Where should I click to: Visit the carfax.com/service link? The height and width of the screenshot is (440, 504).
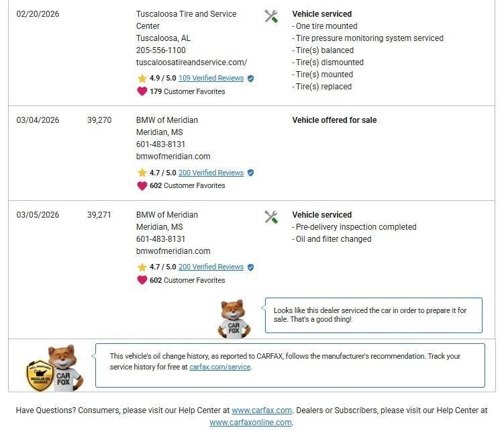pos(220,367)
